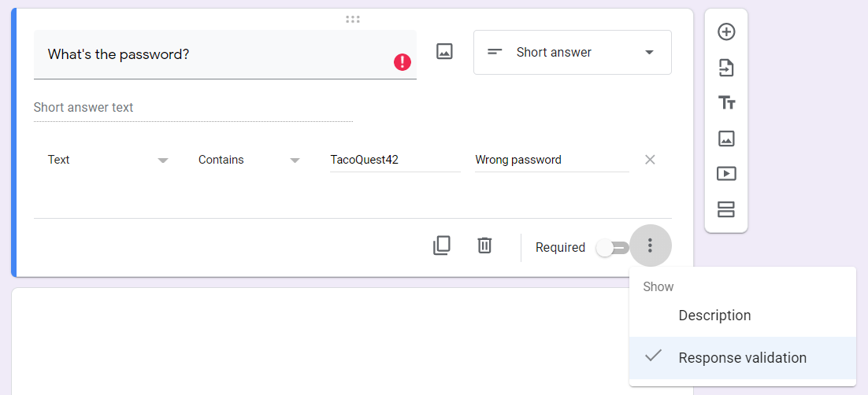Duplicate the password question

[x=441, y=245]
